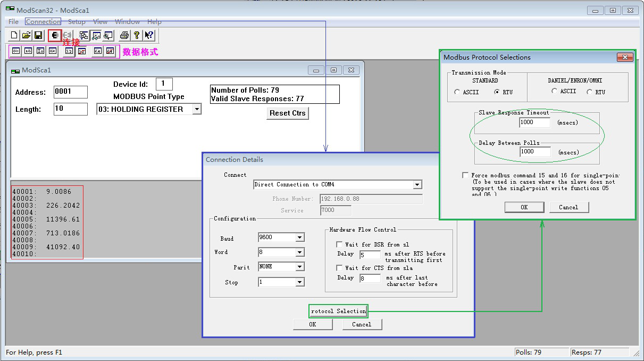Viewport: 644px width, 361px height.
Task: Open the File menu
Action: tap(13, 22)
